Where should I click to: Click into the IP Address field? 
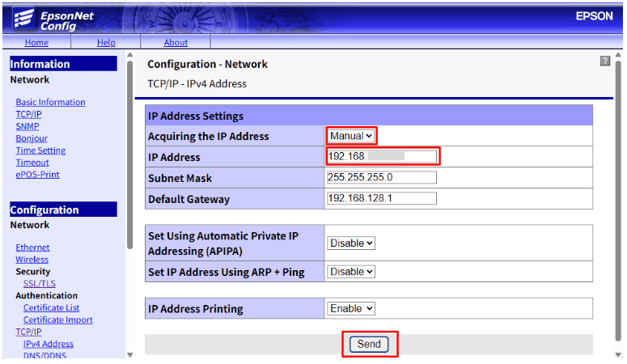[382, 157]
